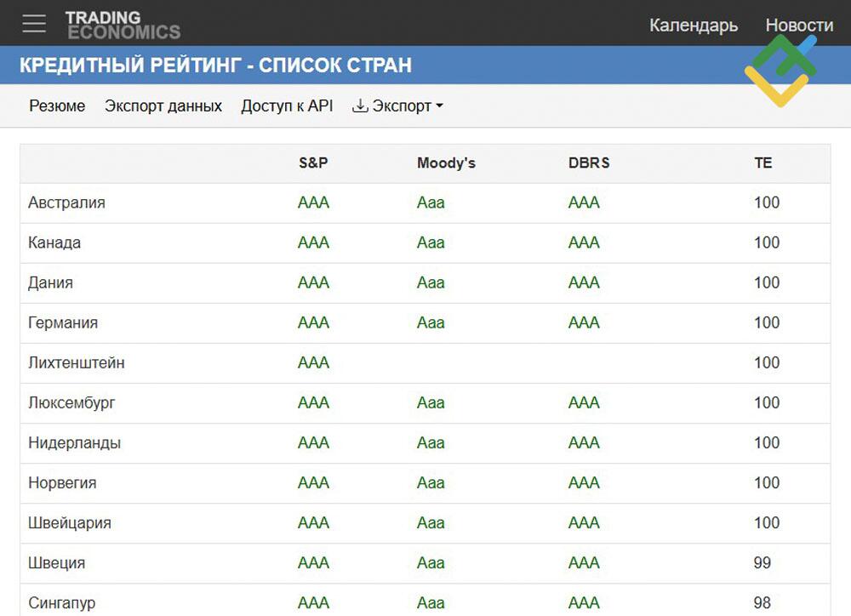Viewport: 851px width, 616px height.
Task: Click Германия's S&P AAA rating
Action: click(313, 323)
